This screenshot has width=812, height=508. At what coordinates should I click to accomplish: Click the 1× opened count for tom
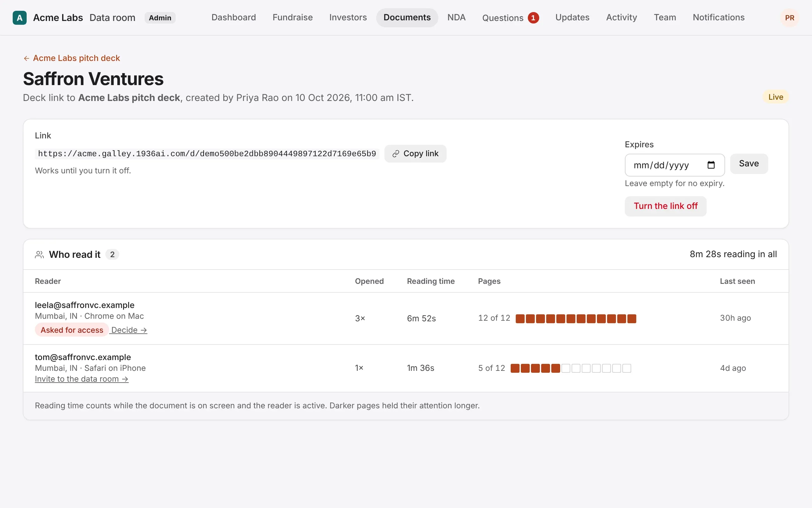(359, 368)
